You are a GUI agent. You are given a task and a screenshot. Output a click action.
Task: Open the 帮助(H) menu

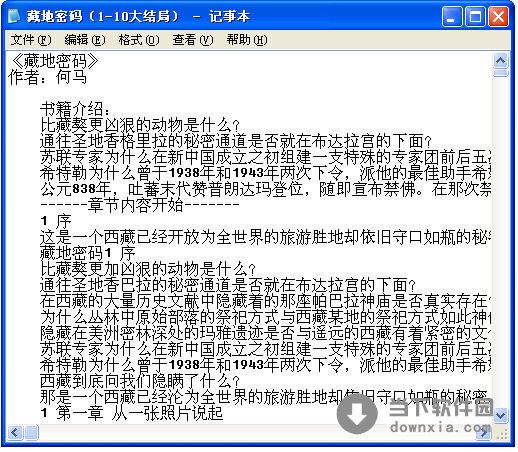(247, 40)
